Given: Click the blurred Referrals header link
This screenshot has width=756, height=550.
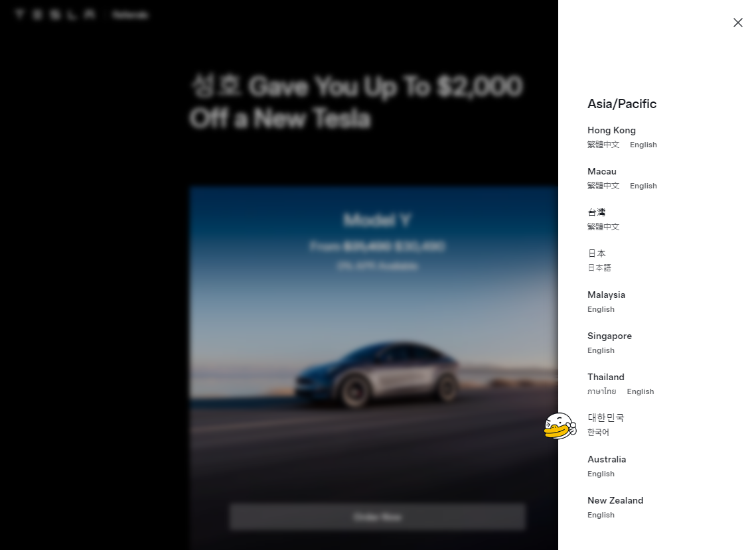Looking at the screenshot, I should tap(130, 15).
